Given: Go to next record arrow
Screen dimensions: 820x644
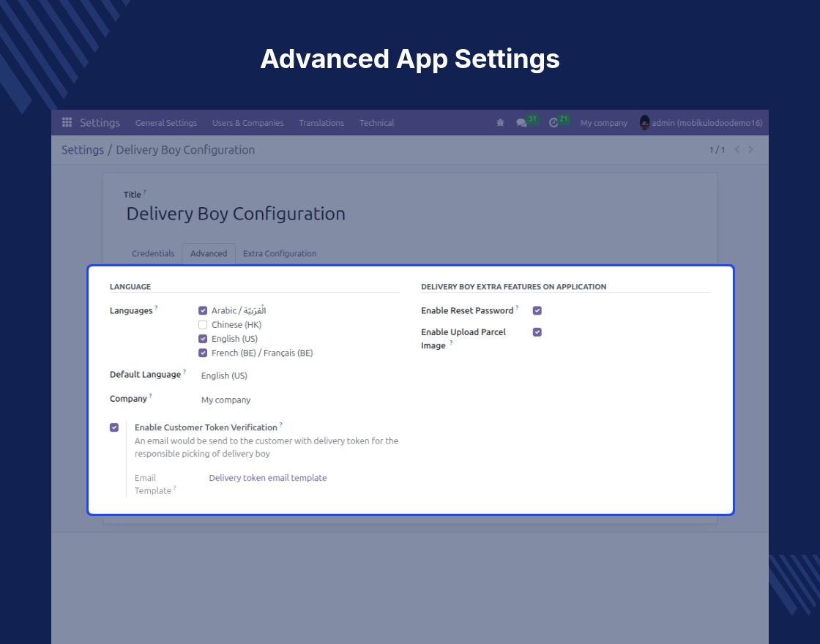Looking at the screenshot, I should tap(751, 149).
